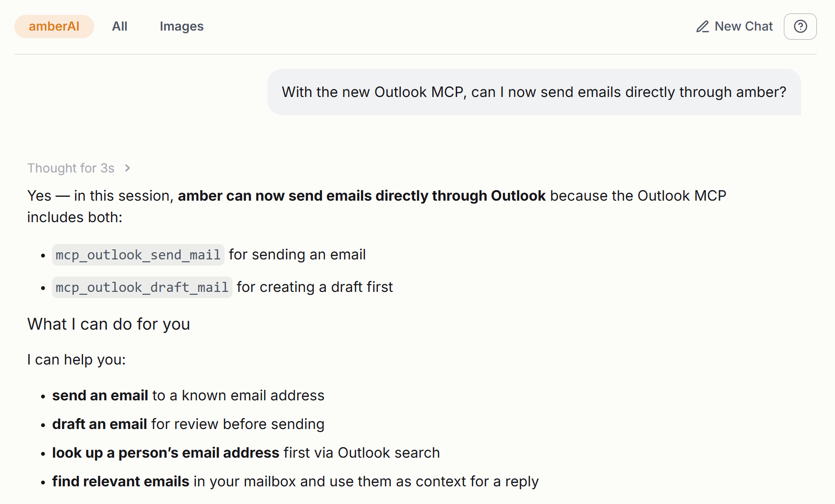Click the heading What I can do for you
Viewport: 835px width, 504px height.
pyautogui.click(x=108, y=324)
